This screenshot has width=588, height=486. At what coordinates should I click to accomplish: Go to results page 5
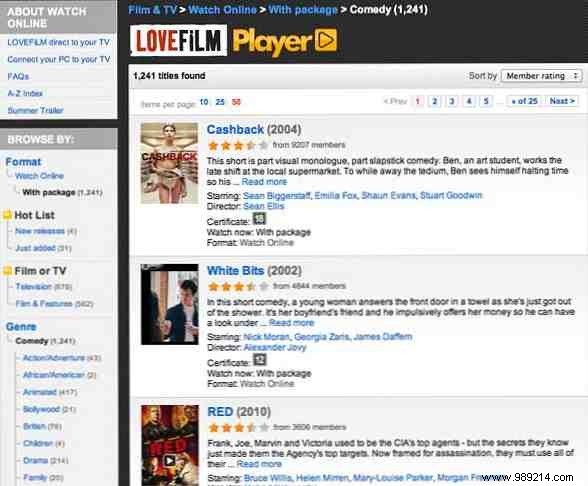tap(486, 101)
